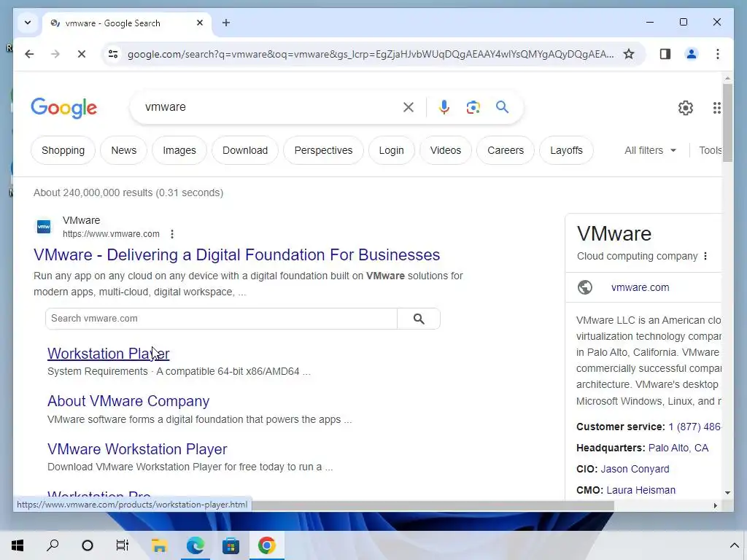Open a new tab

[226, 23]
